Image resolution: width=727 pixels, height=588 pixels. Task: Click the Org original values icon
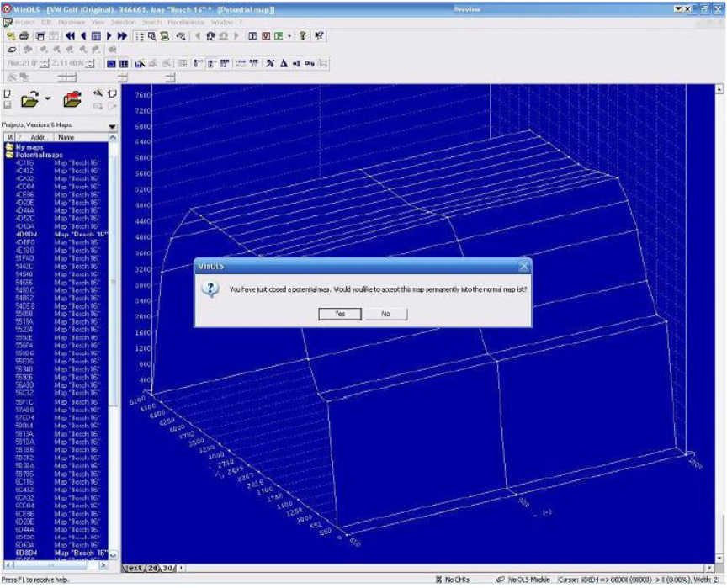pos(310,63)
